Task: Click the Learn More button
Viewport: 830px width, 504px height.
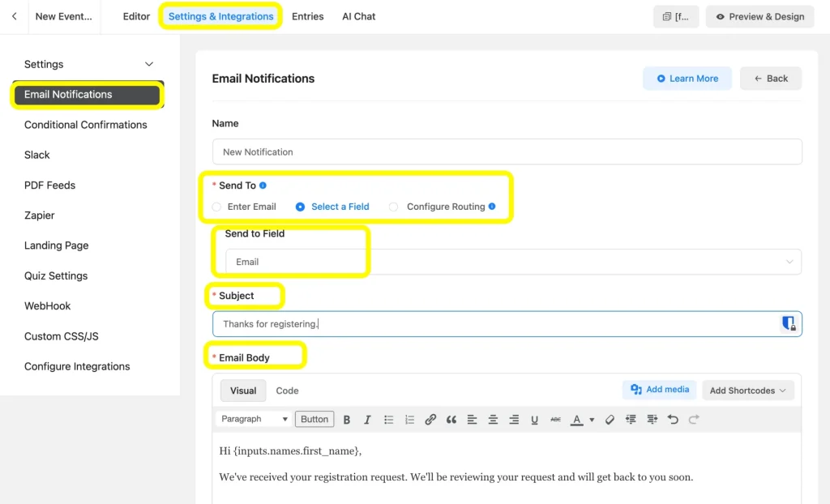Action: click(687, 79)
